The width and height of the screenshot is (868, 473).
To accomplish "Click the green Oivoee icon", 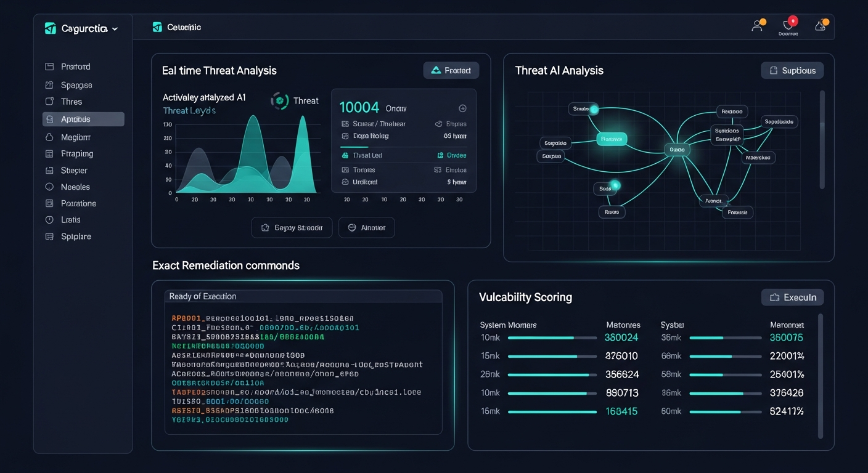I will (441, 156).
